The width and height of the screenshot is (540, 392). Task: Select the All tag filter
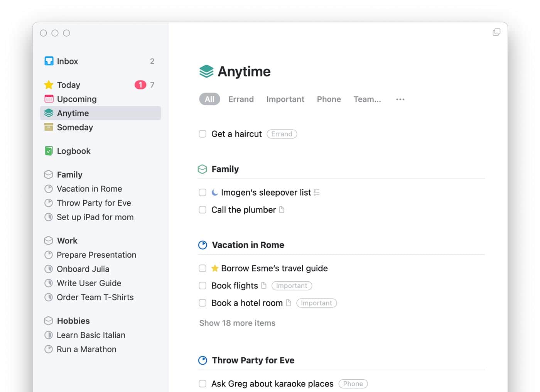tap(209, 99)
